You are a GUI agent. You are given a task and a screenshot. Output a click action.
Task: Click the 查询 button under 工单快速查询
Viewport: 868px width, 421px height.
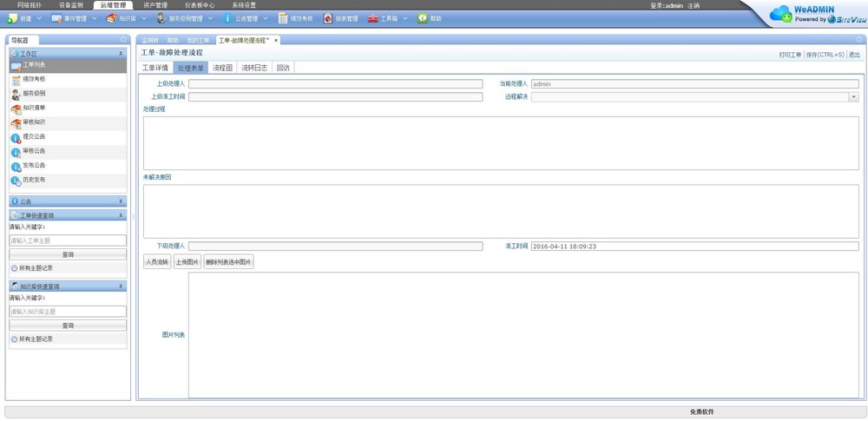[68, 255]
